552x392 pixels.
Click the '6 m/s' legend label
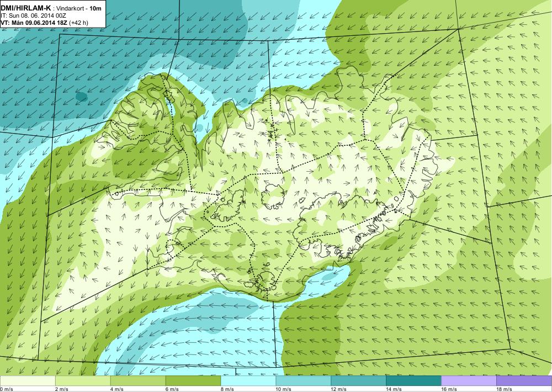(x=172, y=389)
